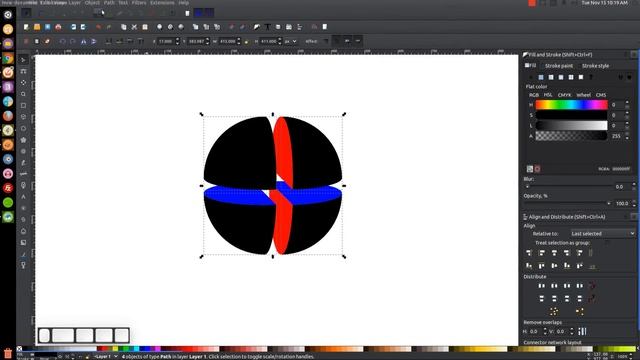
Task: Select pattern fill type button
Action: pos(571,77)
